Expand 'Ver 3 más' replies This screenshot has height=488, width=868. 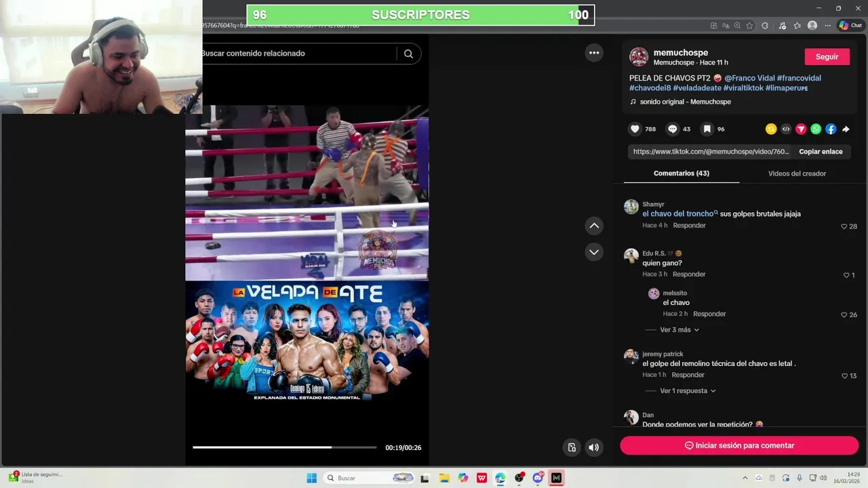point(679,329)
